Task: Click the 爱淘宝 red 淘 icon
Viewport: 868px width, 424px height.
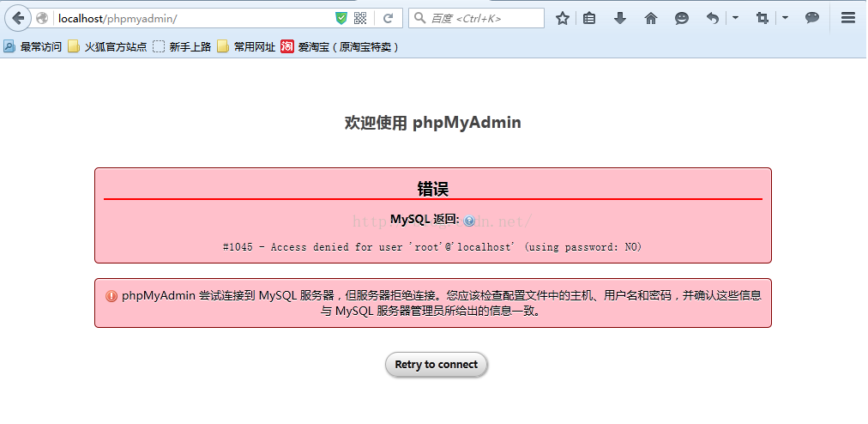Action: pos(287,47)
